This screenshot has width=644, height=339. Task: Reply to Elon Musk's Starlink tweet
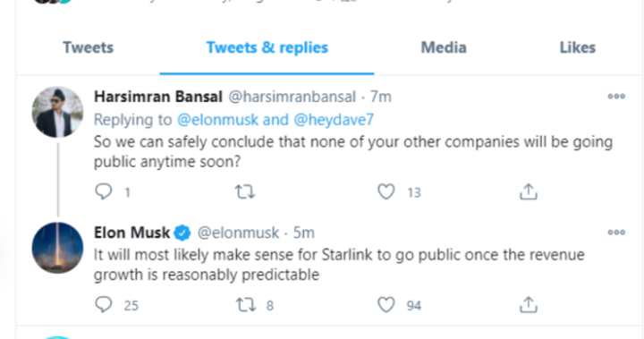tap(103, 305)
